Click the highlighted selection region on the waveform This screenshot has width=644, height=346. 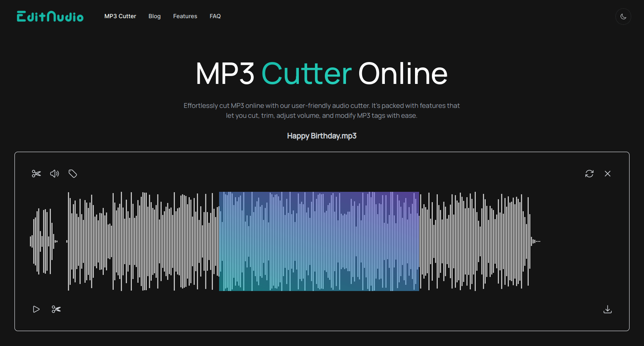(x=318, y=241)
